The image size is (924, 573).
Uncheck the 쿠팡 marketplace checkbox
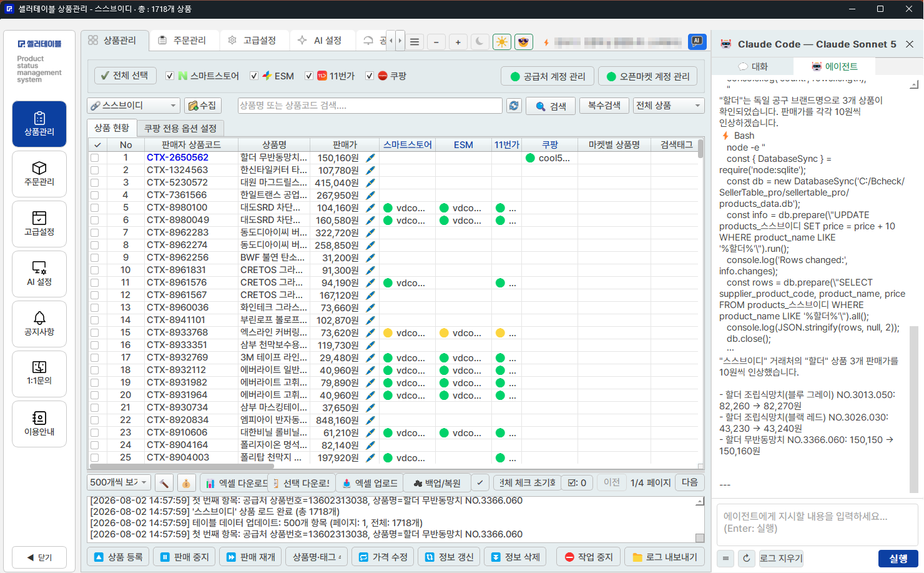tap(370, 76)
